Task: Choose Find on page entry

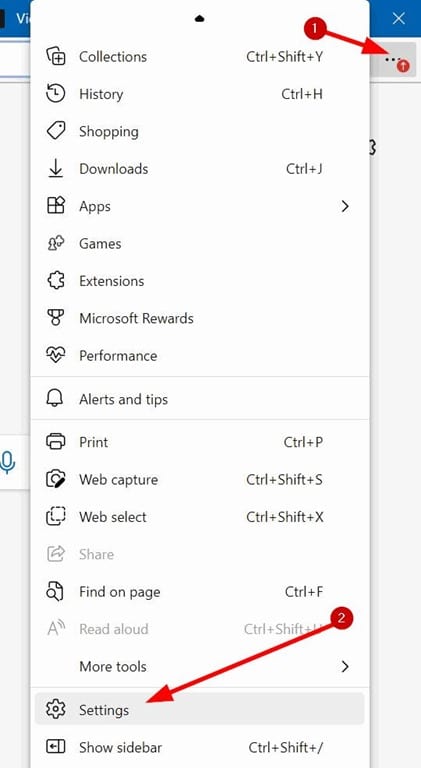Action: pos(200,592)
